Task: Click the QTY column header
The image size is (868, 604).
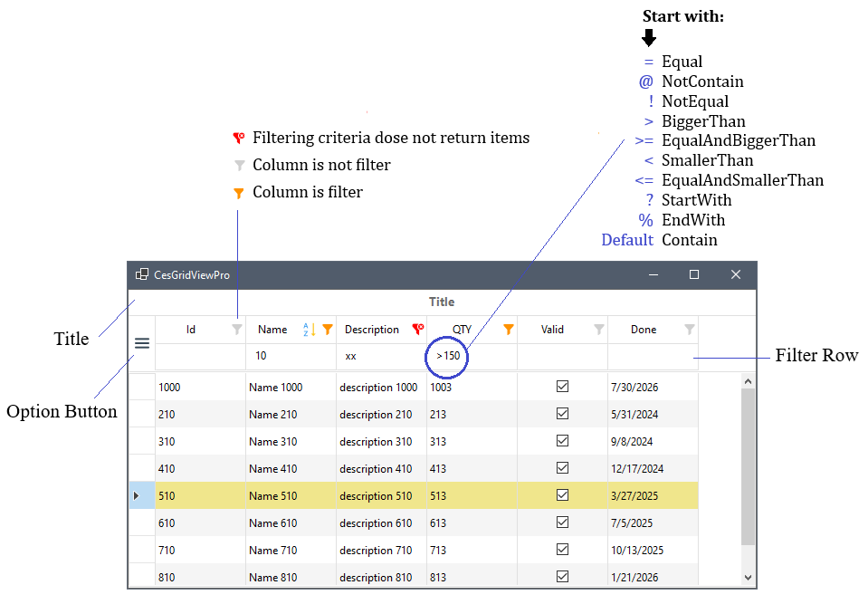Action: [x=463, y=330]
